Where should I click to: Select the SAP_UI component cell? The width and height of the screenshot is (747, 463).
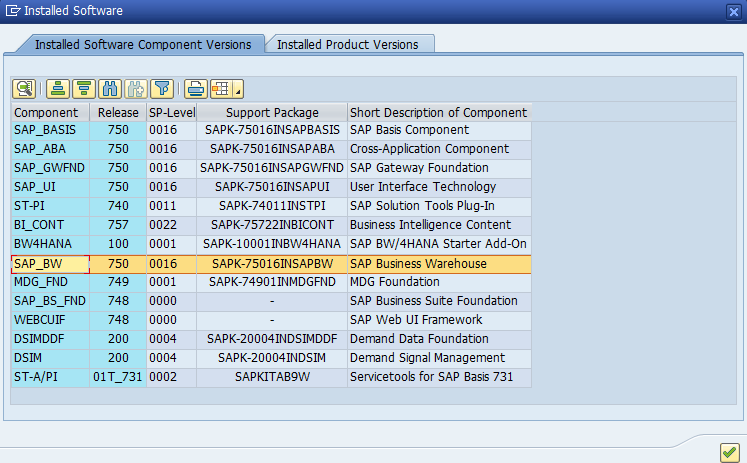(x=50, y=187)
